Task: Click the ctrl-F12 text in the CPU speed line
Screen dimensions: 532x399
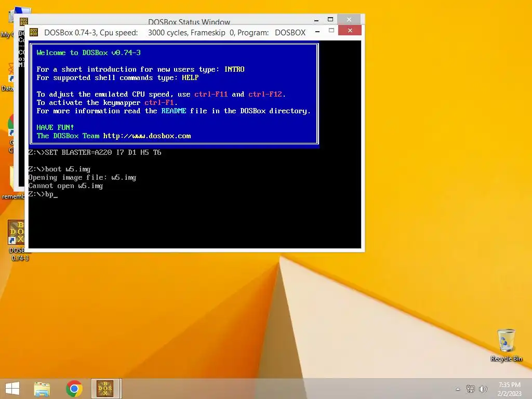Action: [x=265, y=95]
